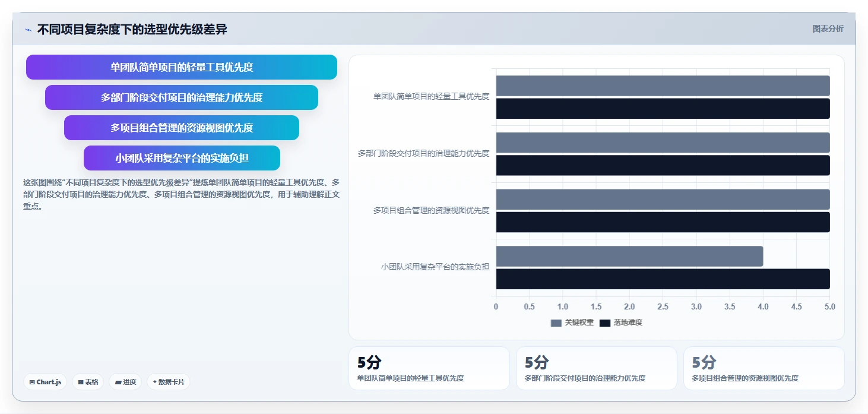Open the 5分 card for 多部门阶段交付项目的治理能力优先度
The height and width of the screenshot is (414, 868).
click(597, 368)
